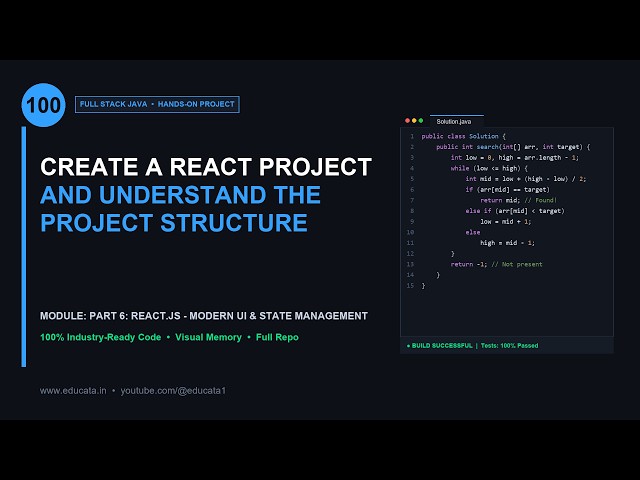Click the 'while (low <= high)' code line

click(489, 168)
